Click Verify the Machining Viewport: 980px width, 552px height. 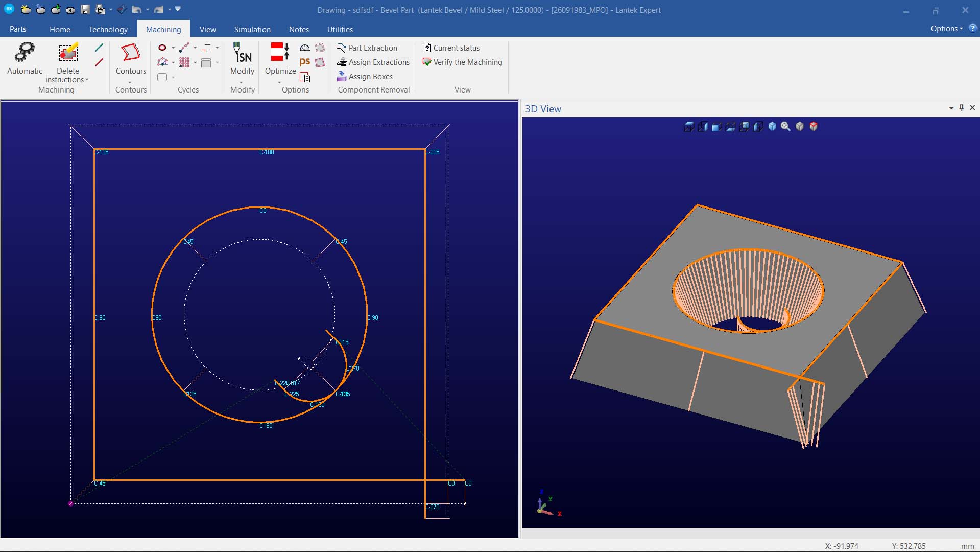[462, 62]
